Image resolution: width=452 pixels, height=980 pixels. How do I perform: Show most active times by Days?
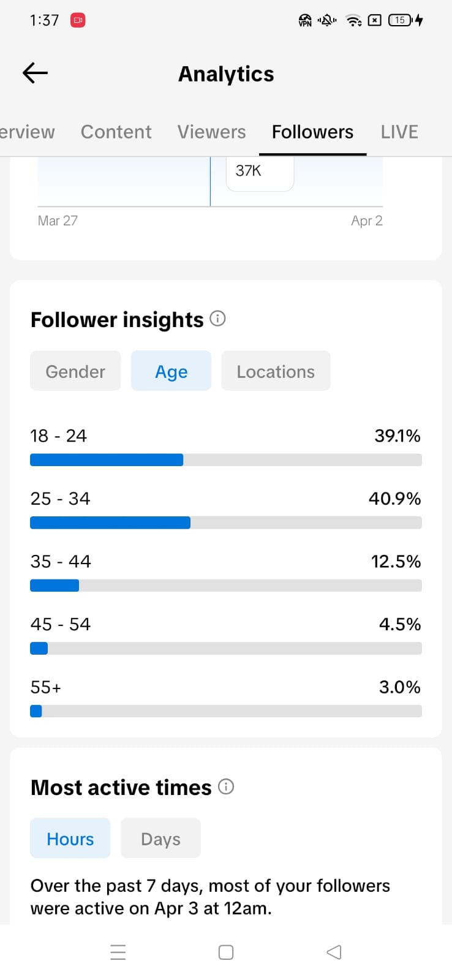160,839
